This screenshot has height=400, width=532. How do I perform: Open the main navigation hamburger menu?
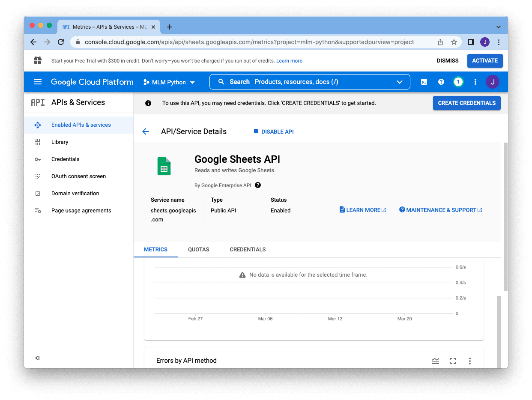click(38, 82)
